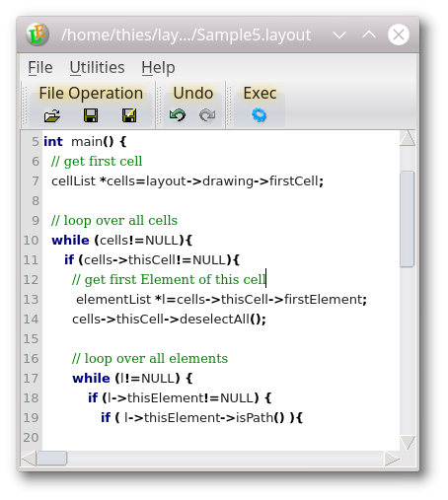Expand the title bar down-chevron button
Screen dimensions: 448x500
[339, 35]
